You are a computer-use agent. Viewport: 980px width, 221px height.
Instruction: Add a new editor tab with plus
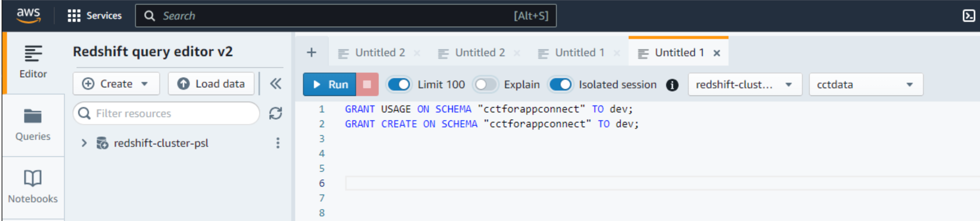coord(312,52)
